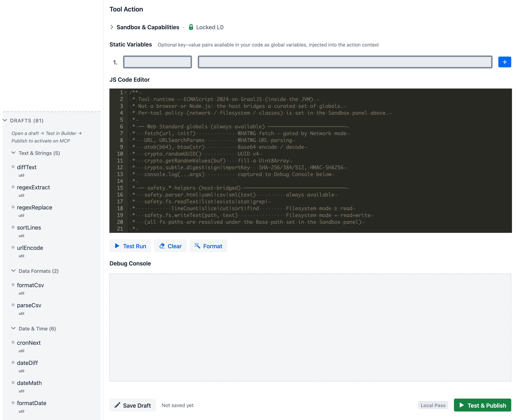Click line number 10 in code gutter

[x=120, y=154]
